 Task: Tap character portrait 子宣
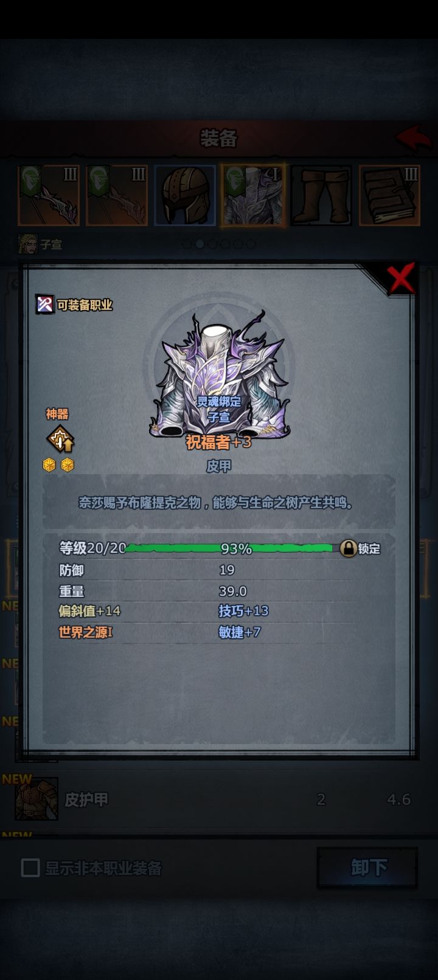(27, 244)
